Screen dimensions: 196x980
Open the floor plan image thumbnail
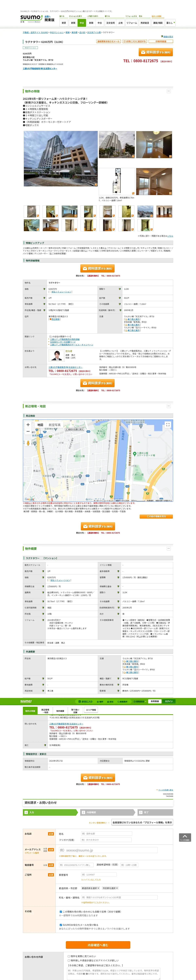116,181
